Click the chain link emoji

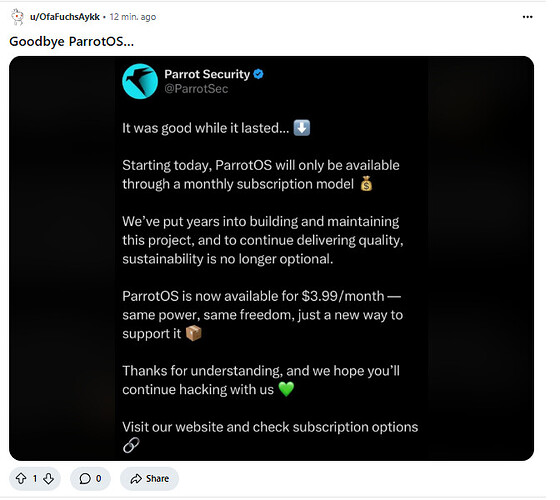coord(131,445)
